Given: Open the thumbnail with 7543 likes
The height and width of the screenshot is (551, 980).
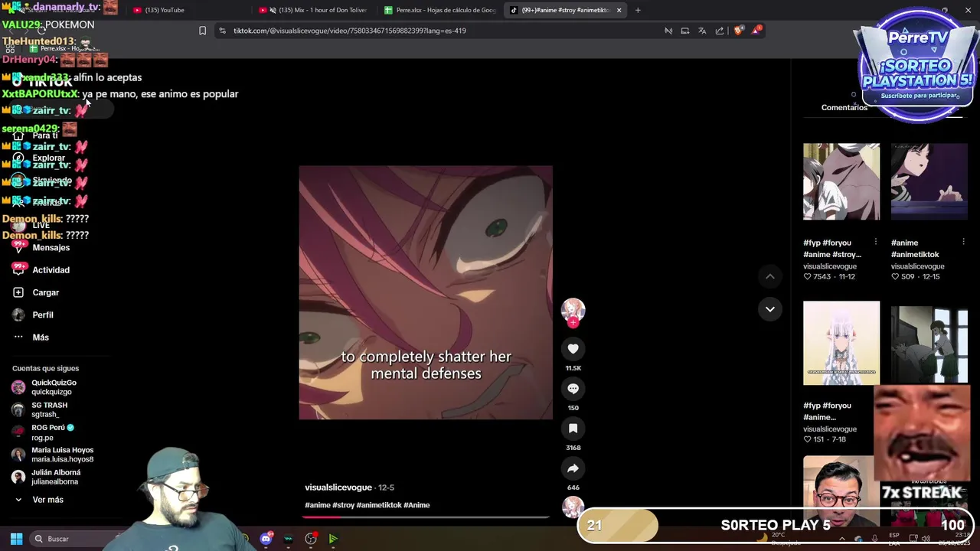Looking at the screenshot, I should coord(841,181).
